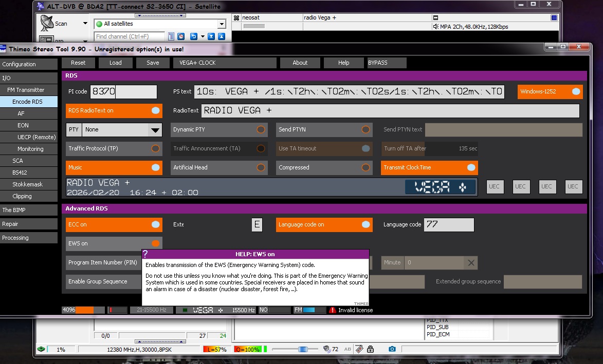Click the neosat provider icon in ALT-DVB
The width and height of the screenshot is (603, 364).
click(236, 17)
